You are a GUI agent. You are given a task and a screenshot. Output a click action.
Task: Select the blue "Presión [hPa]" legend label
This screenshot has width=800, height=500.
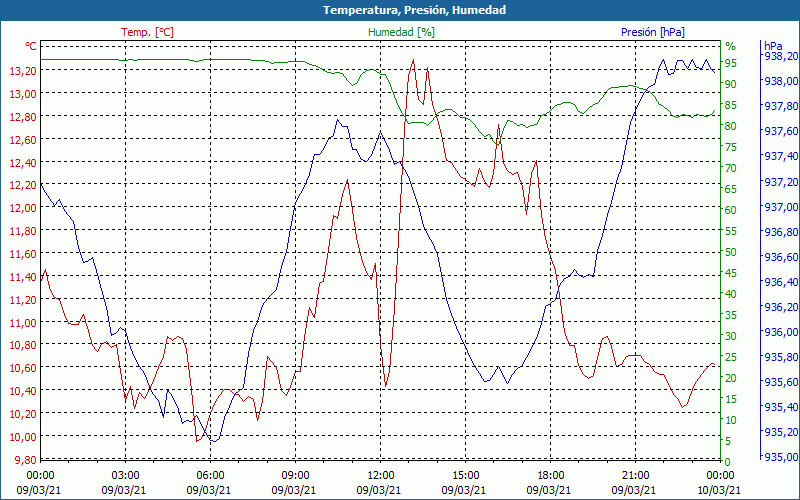tap(653, 32)
